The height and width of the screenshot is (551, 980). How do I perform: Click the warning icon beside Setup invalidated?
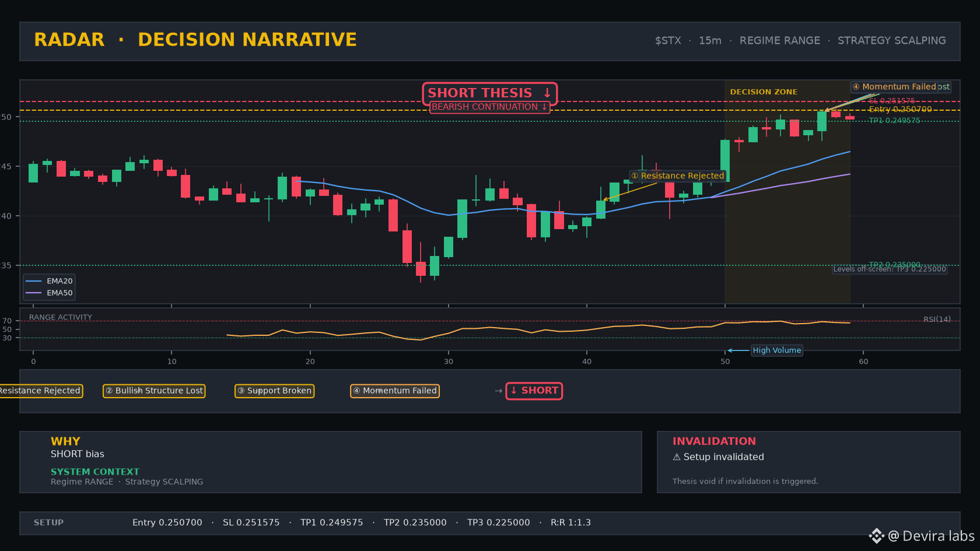pyautogui.click(x=677, y=457)
